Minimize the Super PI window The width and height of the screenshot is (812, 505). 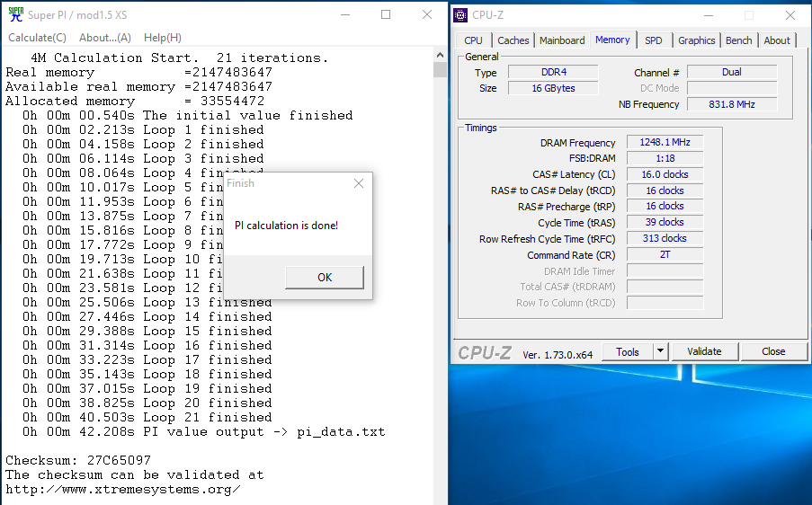pos(345,14)
